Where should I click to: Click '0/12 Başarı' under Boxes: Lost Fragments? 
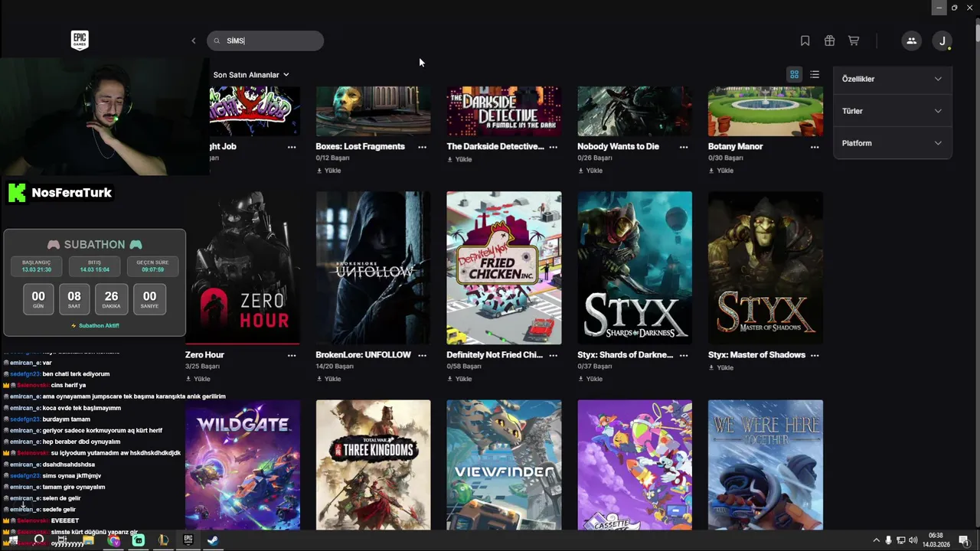(x=333, y=158)
